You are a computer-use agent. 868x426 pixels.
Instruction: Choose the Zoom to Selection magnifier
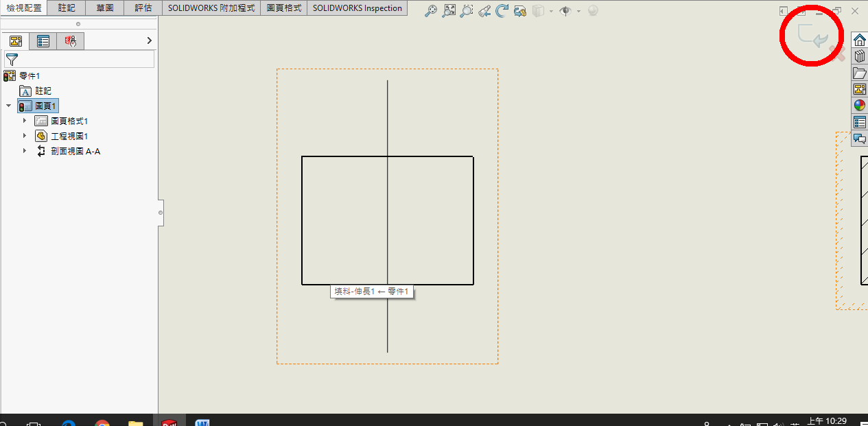pos(467,11)
